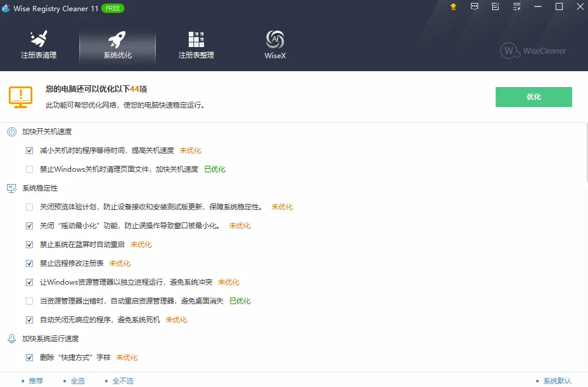Uncheck 禁止远程修改注册表 option
This screenshot has height=387, width=588.
pyautogui.click(x=29, y=263)
